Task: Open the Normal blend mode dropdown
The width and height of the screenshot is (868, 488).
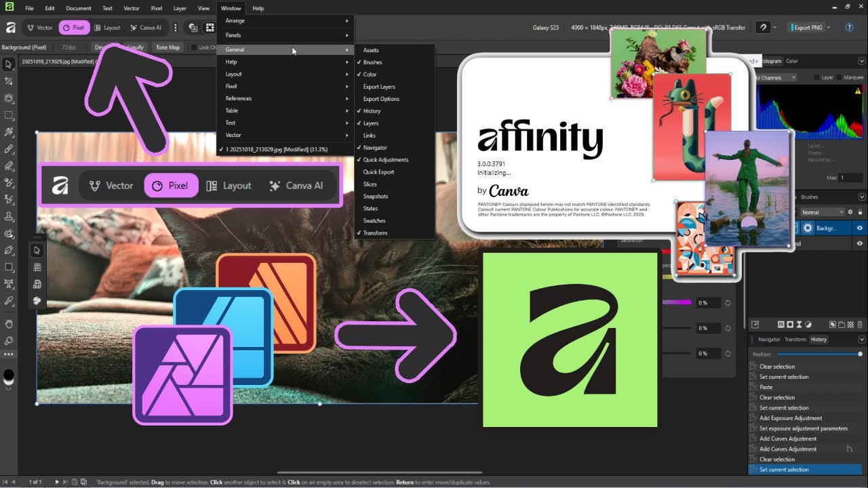Action: (822, 212)
